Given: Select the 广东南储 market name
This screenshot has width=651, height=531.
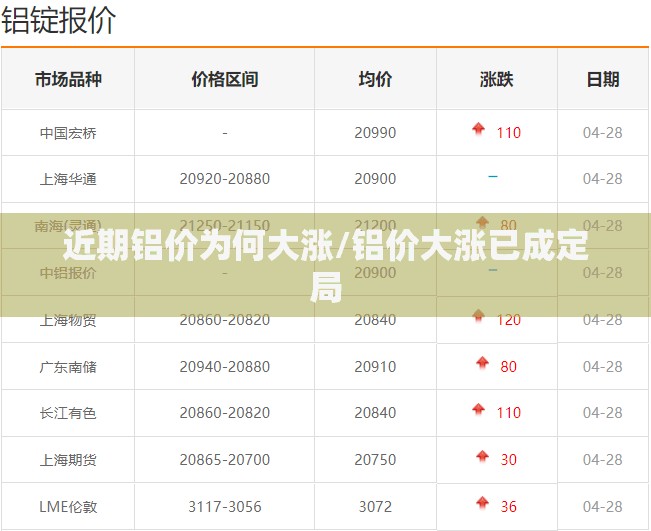Looking at the screenshot, I should (68, 367).
